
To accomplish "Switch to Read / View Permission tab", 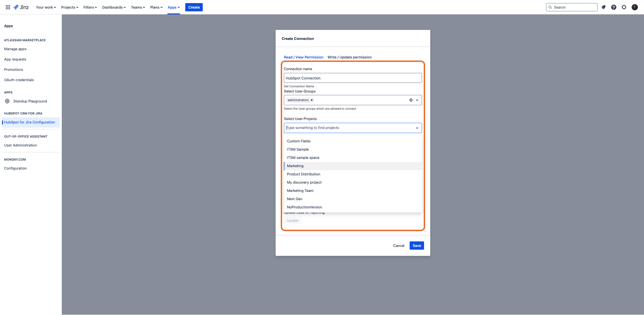I will [x=303, y=57].
